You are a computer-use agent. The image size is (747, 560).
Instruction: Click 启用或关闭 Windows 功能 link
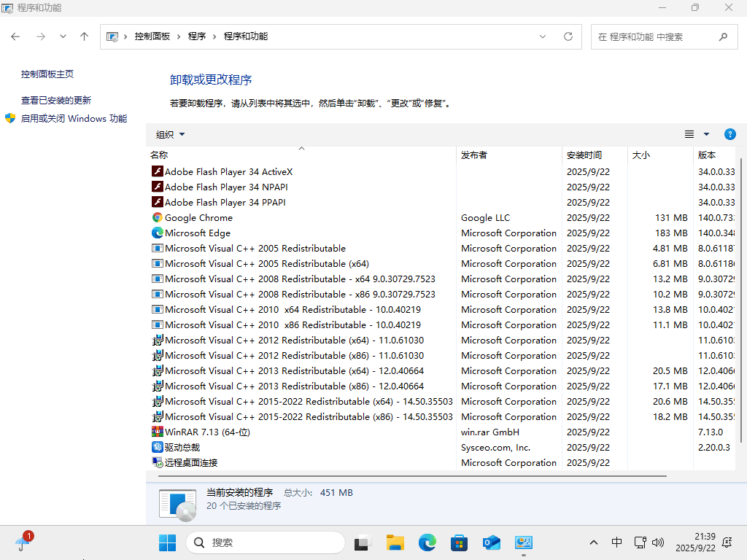[x=73, y=118]
